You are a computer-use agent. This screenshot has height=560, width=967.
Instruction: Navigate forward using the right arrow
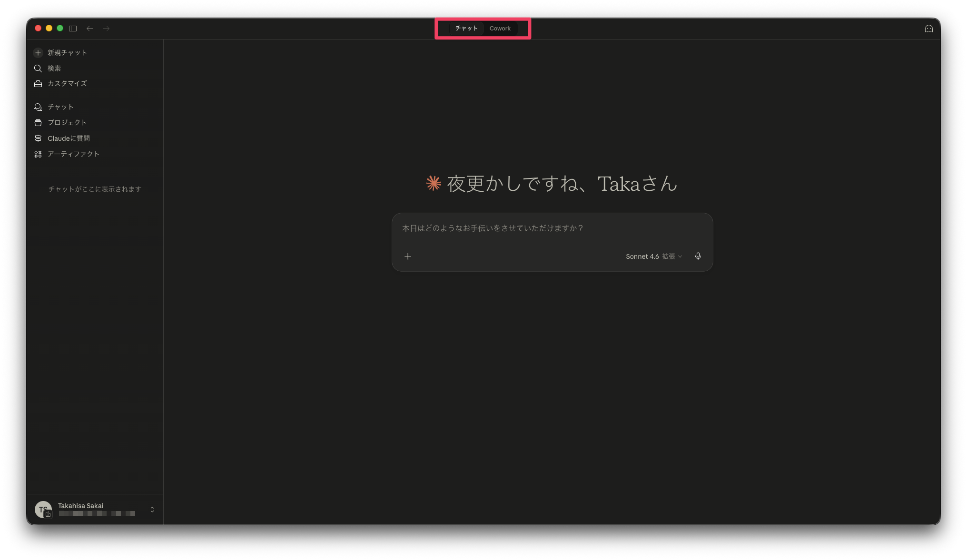[106, 29]
